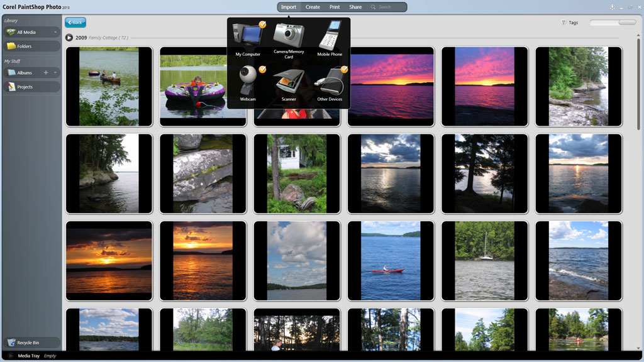The image size is (644, 362).
Task: Click the Scanner import icon
Action: pyautogui.click(x=289, y=82)
